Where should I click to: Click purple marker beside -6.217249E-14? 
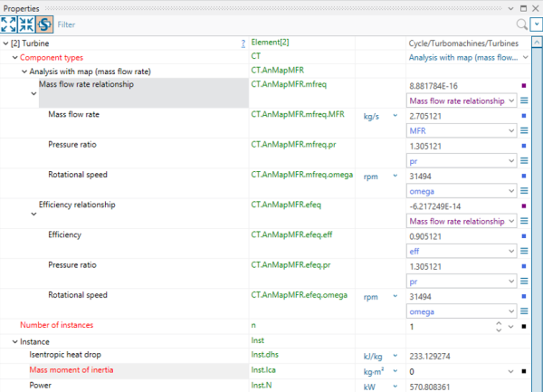[524, 206]
